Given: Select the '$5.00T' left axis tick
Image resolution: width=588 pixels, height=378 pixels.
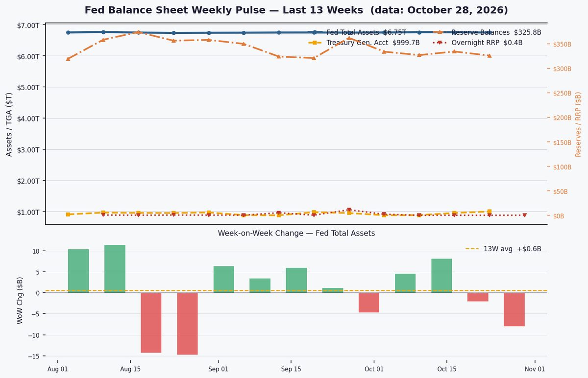Looking at the screenshot, I should tap(28, 87).
